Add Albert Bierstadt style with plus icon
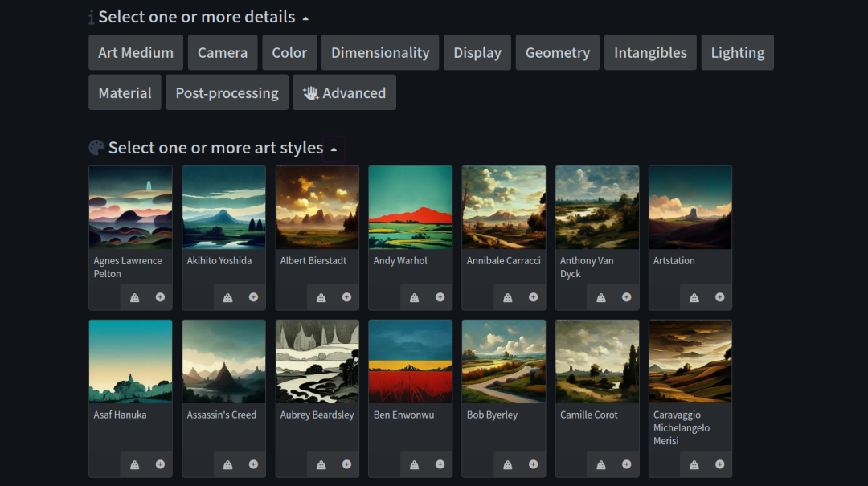Screen dimensions: 868x486 coord(346,297)
